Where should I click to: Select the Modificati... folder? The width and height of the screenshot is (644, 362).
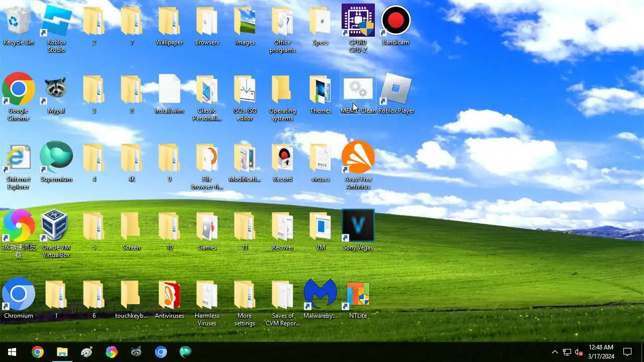pos(245,162)
